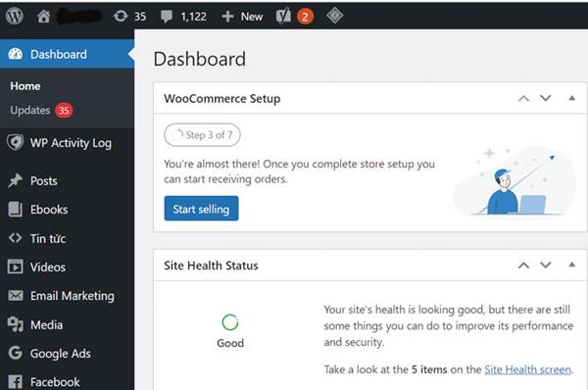Move Site Health Status widget down

(545, 266)
